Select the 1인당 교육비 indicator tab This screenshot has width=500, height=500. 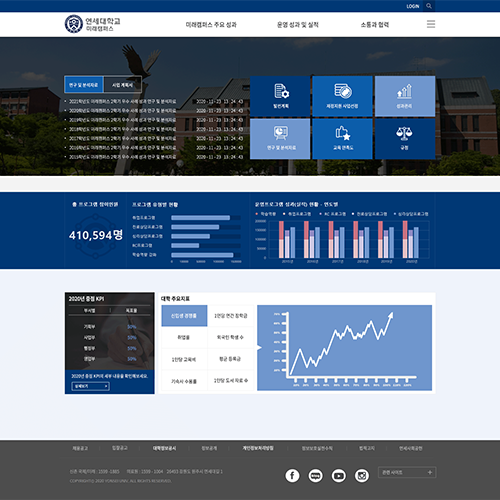click(x=184, y=359)
